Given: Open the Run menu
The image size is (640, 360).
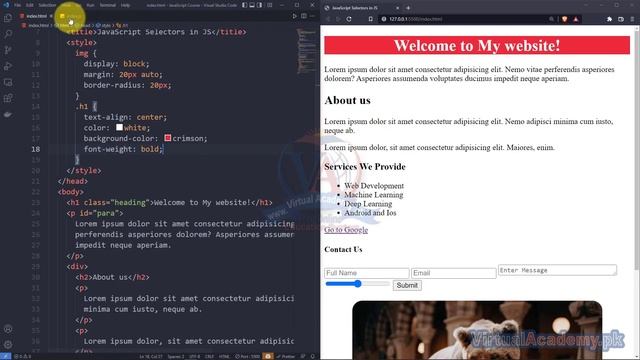Looking at the screenshot, I should click(x=90, y=5).
